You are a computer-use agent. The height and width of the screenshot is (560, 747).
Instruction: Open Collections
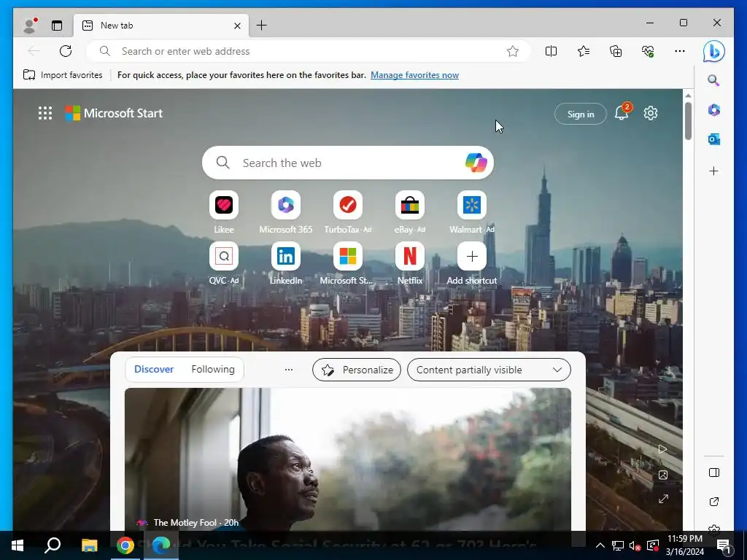(616, 51)
